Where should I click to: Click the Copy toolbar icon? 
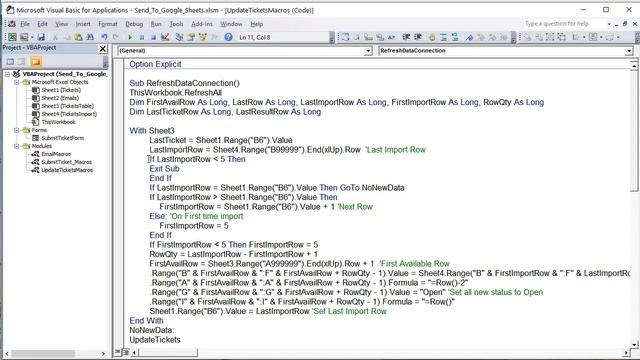[67, 37]
